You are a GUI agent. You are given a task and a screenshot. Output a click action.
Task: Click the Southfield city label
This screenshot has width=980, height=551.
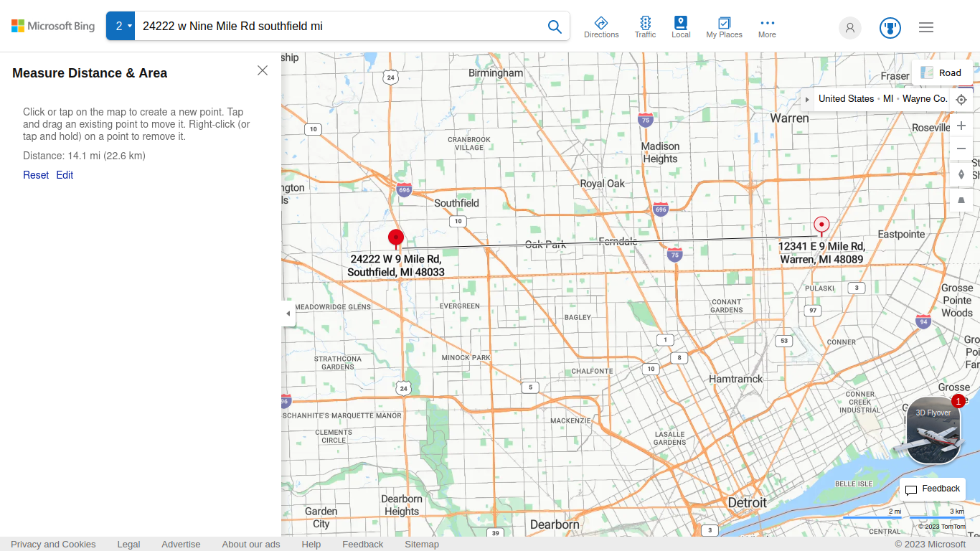[x=456, y=203]
